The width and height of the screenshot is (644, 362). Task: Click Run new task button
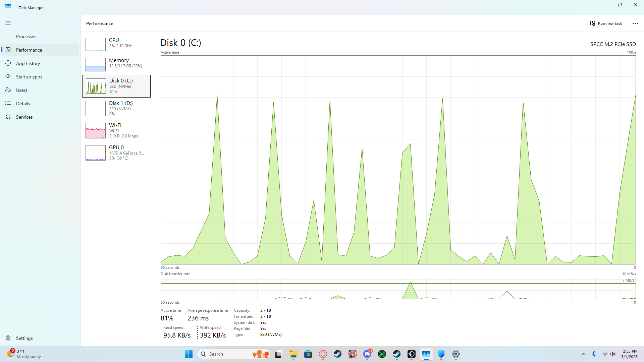coord(606,23)
